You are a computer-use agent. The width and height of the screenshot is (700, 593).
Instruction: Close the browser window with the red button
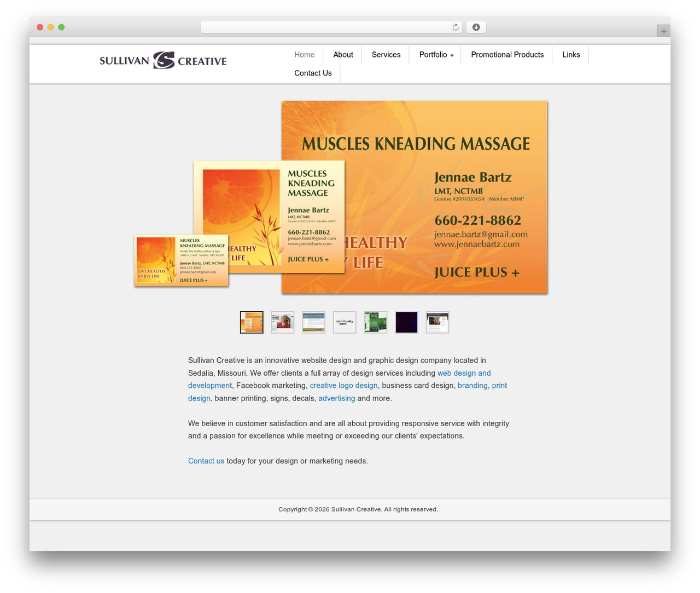pyautogui.click(x=40, y=27)
